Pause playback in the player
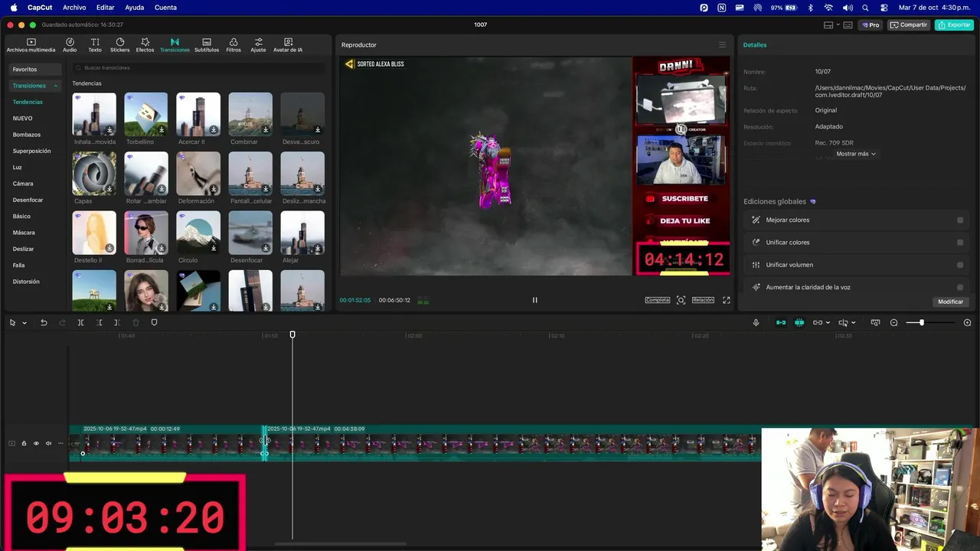 tap(534, 300)
